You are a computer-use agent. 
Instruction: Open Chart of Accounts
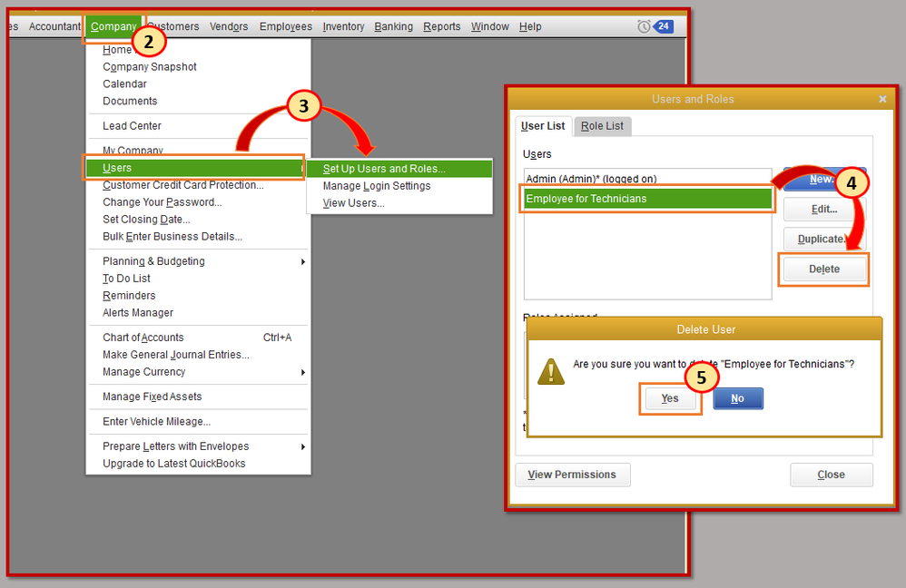click(143, 338)
